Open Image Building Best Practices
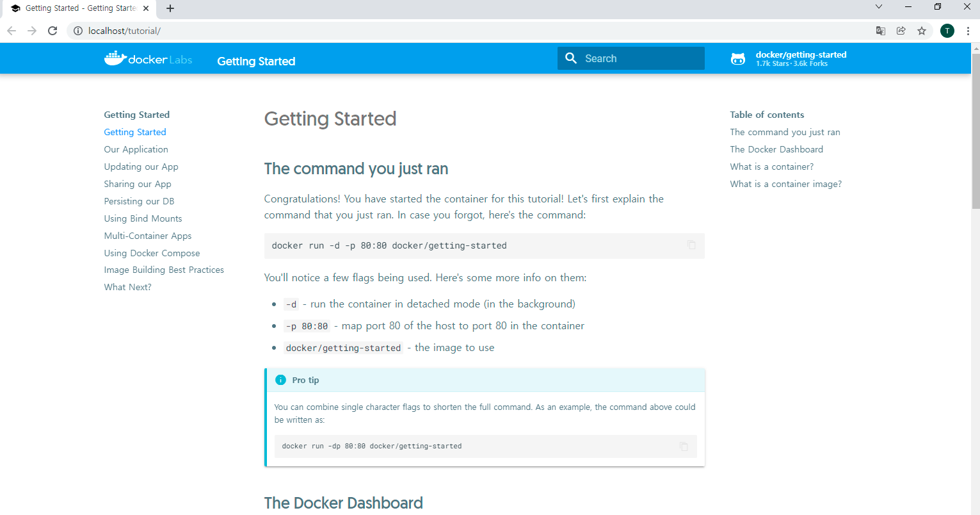Image resolution: width=980 pixels, height=515 pixels. click(164, 270)
